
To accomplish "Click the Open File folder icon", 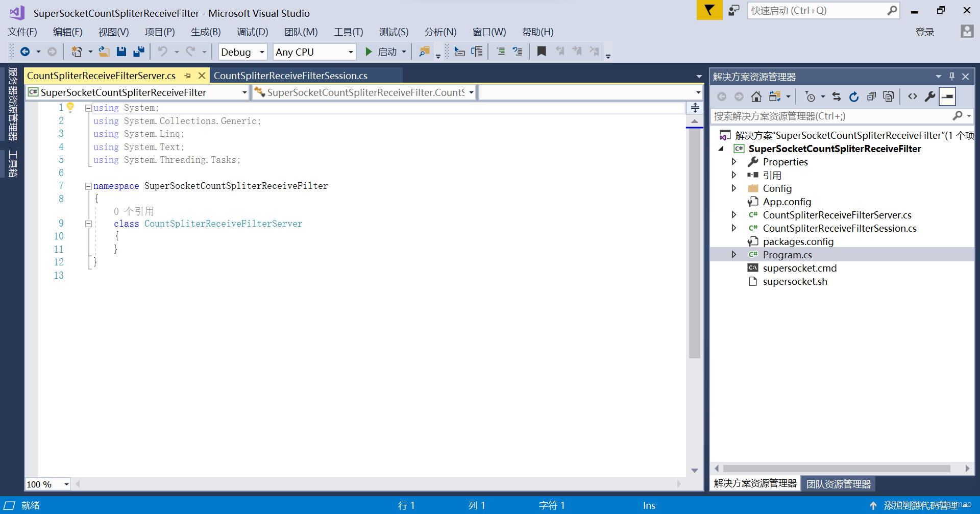I will (x=104, y=52).
